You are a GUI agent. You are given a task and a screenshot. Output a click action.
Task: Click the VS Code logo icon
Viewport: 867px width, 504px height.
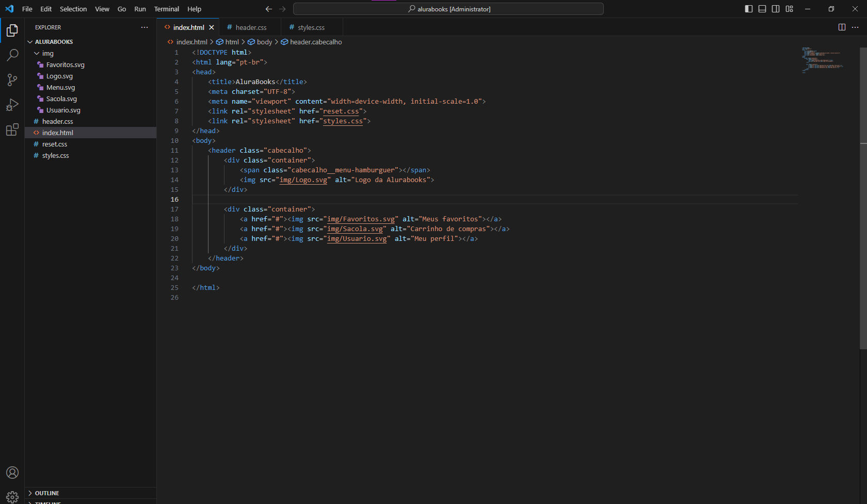9,9
